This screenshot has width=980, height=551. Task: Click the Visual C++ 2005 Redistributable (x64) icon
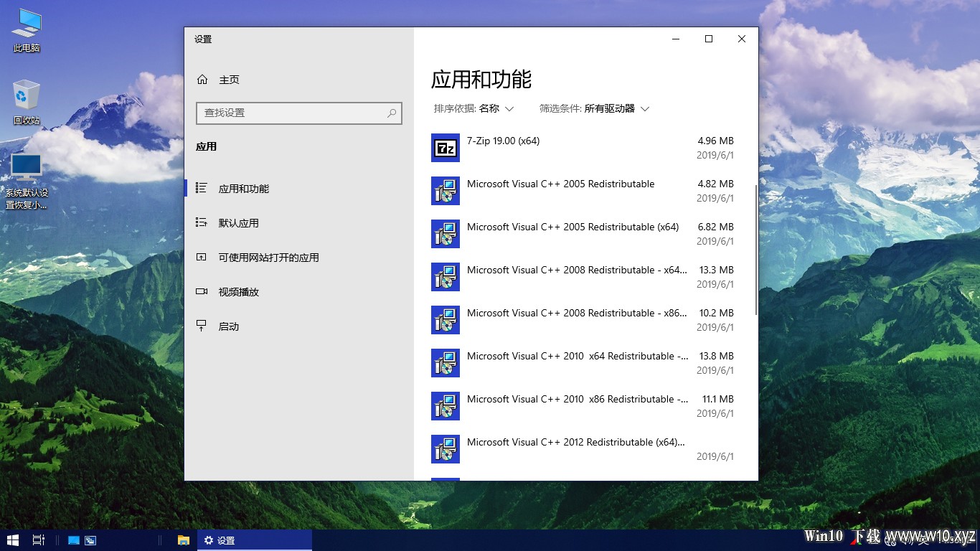(446, 234)
